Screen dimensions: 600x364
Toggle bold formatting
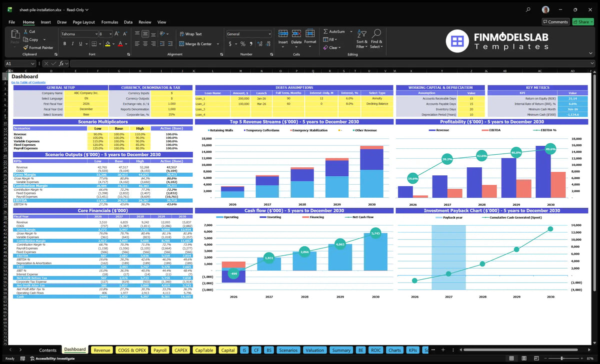point(64,44)
